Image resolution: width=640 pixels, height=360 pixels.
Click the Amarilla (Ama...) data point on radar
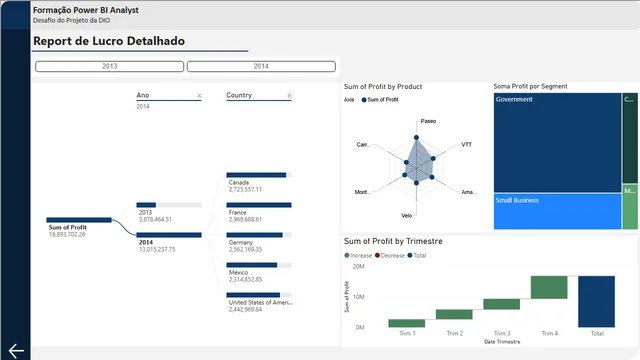[432, 177]
